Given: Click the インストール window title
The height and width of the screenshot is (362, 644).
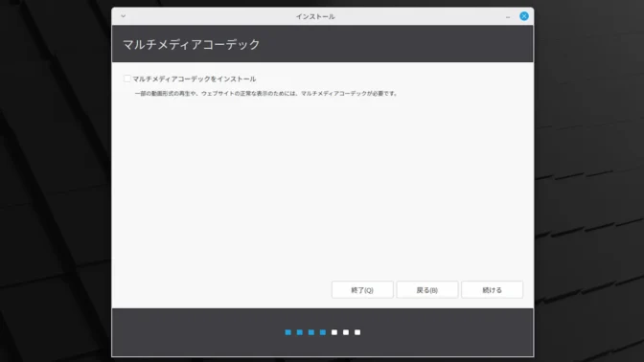Looking at the screenshot, I should 315,16.
